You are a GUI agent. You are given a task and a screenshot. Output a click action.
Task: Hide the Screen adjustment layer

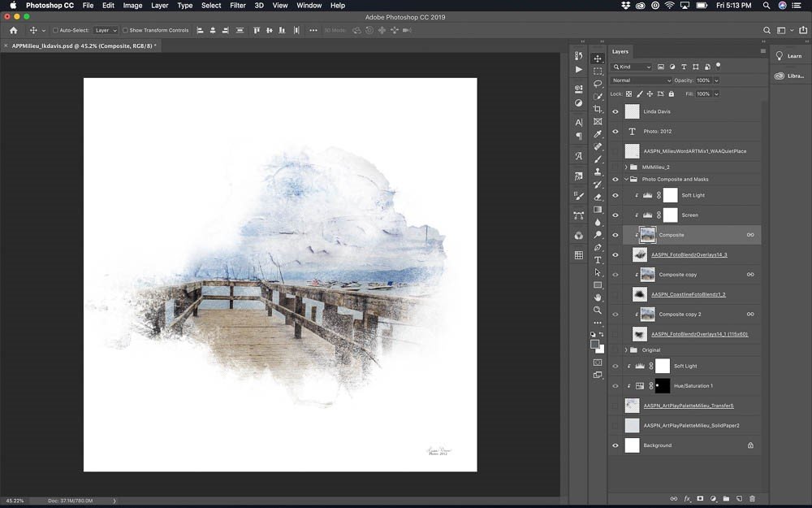[x=615, y=215]
